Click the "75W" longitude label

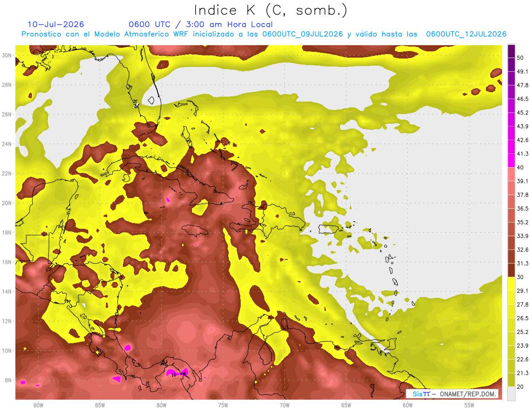(223, 405)
